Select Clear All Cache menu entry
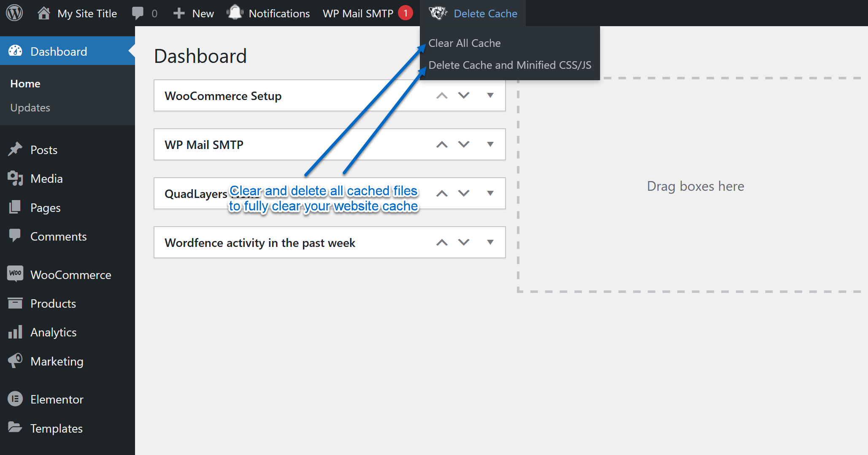The width and height of the screenshot is (868, 455). (x=465, y=43)
